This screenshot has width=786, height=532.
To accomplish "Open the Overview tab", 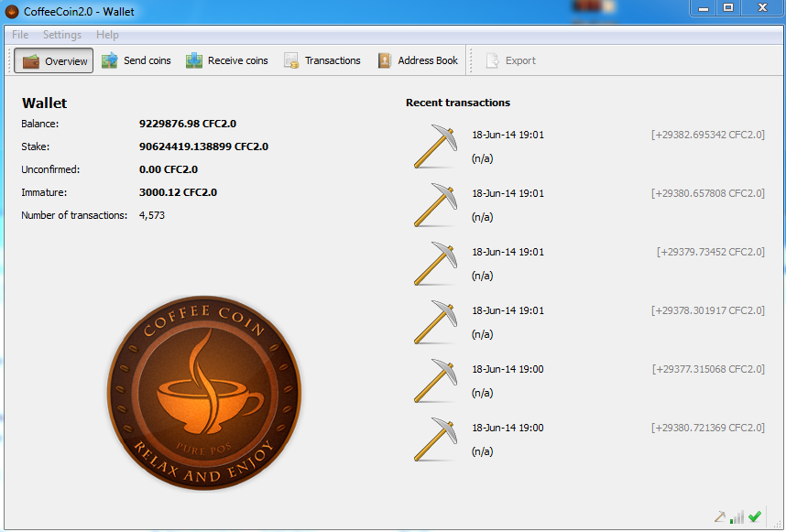I will [x=54, y=60].
